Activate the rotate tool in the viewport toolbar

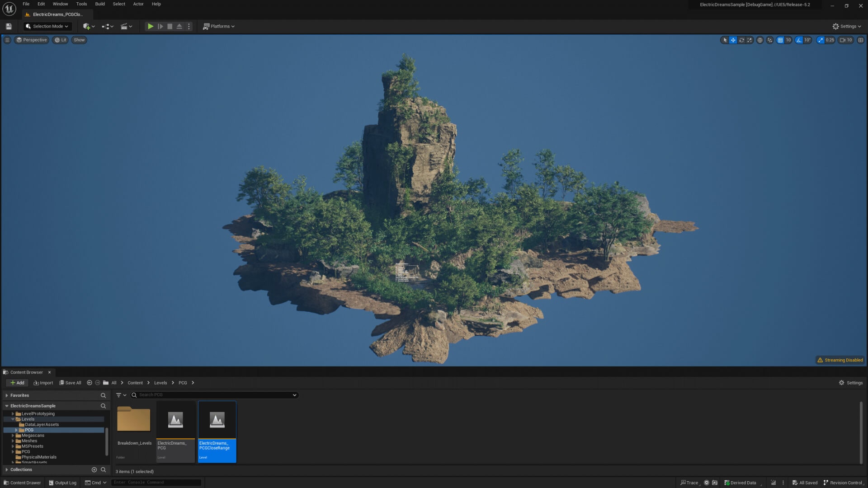point(741,40)
